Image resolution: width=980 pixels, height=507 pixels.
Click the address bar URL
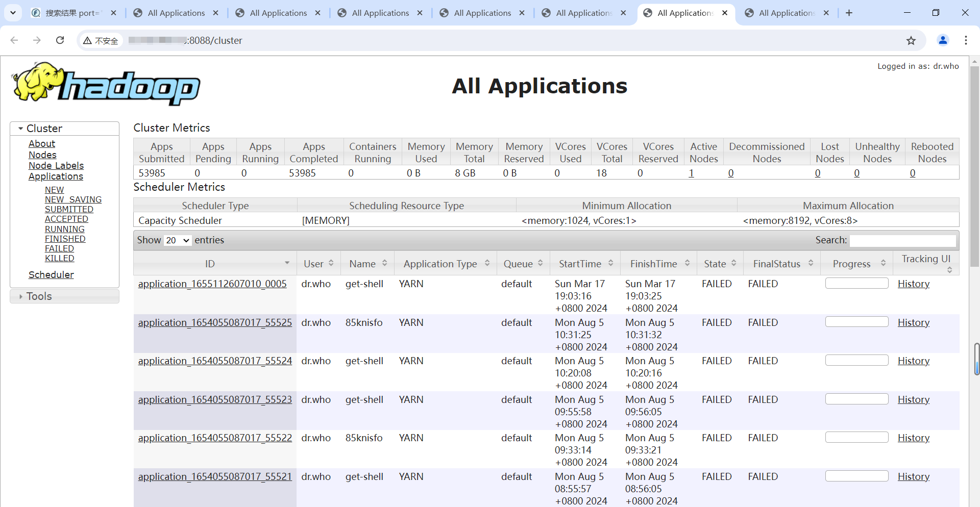coord(185,40)
